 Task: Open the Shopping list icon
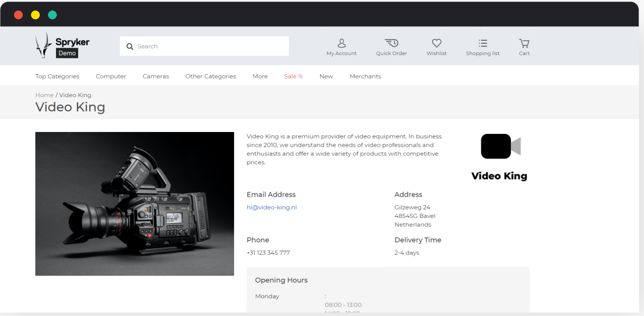(483, 47)
